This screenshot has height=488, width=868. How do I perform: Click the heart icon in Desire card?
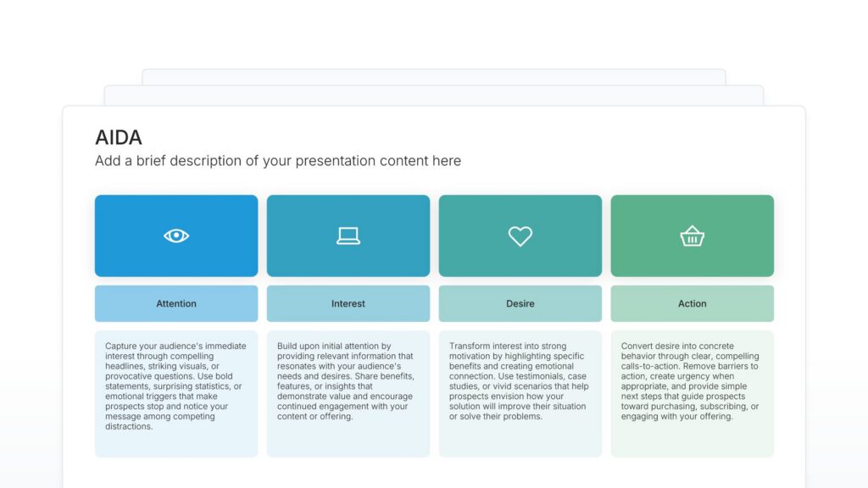click(x=520, y=236)
